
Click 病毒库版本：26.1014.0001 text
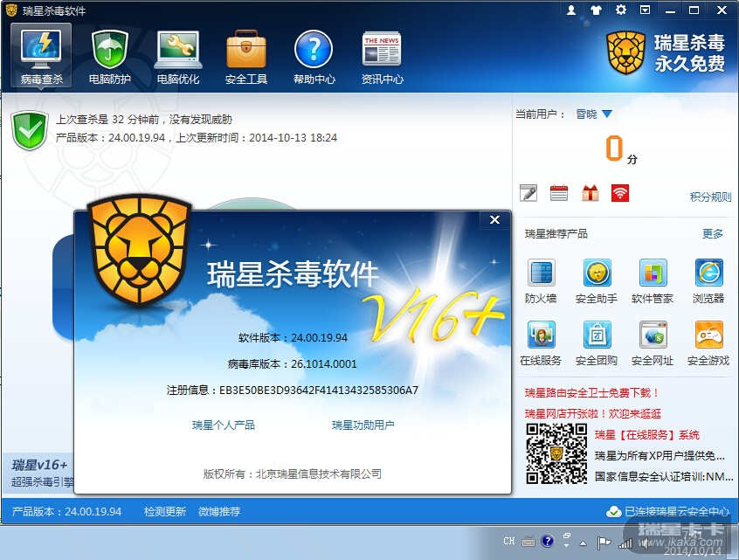(x=293, y=364)
